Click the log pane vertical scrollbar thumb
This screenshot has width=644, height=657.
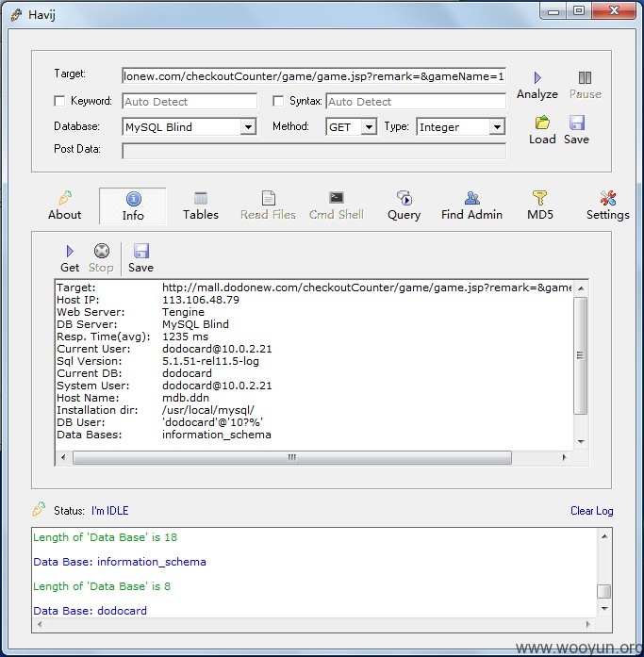[x=603, y=592]
